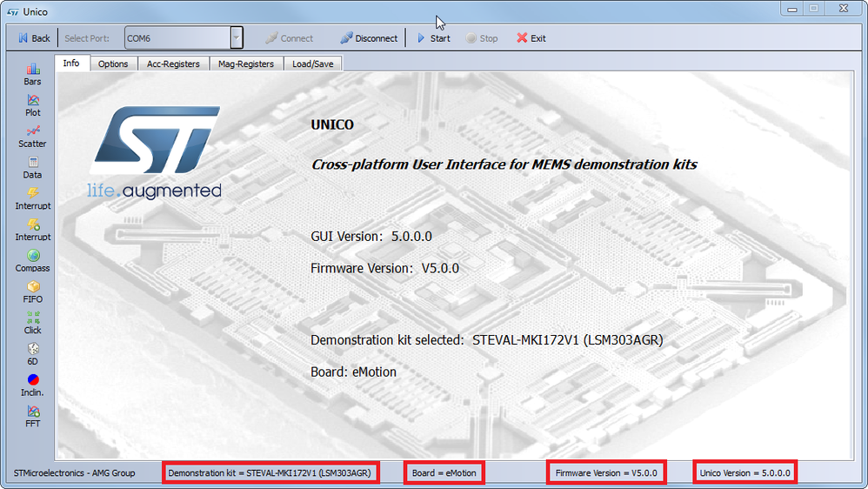Click the 'GUI Version: 5.0.0.0' text

click(x=371, y=237)
